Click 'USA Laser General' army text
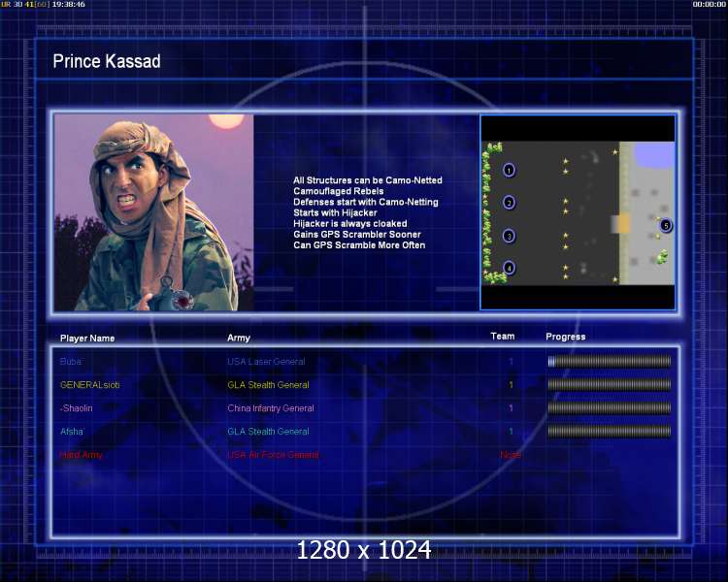 266,362
